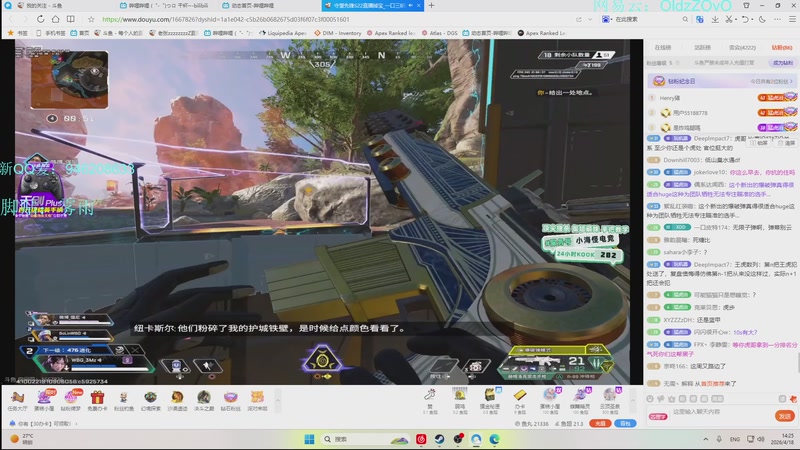Open the horn broadcast icon in chat
800x450 pixels.
click(661, 398)
